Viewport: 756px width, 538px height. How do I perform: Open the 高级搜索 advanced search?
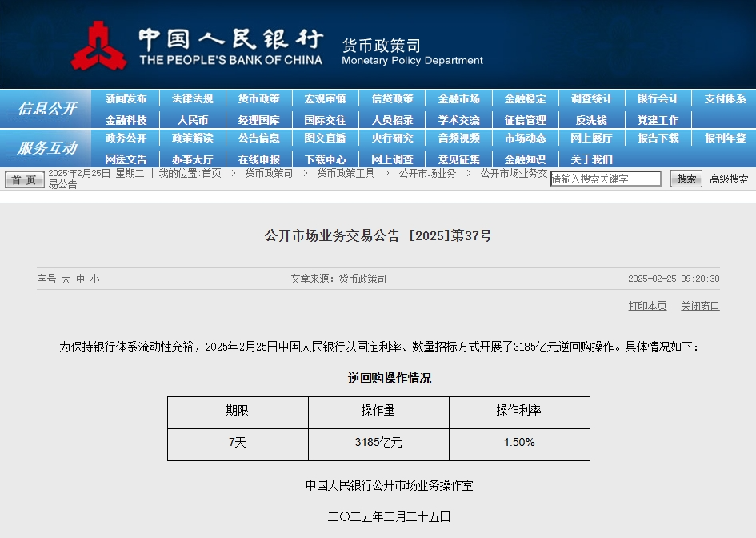pos(729,179)
